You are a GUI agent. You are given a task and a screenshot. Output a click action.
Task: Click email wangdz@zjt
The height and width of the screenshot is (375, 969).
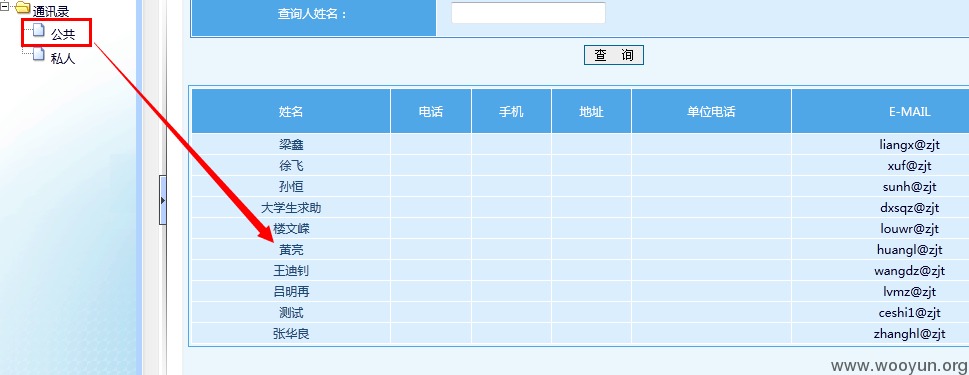(x=910, y=271)
